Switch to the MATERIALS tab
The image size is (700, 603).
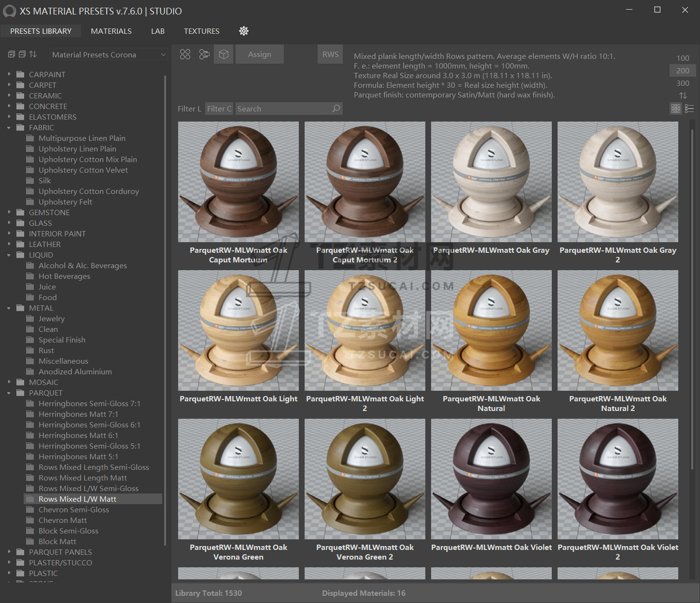click(x=111, y=31)
